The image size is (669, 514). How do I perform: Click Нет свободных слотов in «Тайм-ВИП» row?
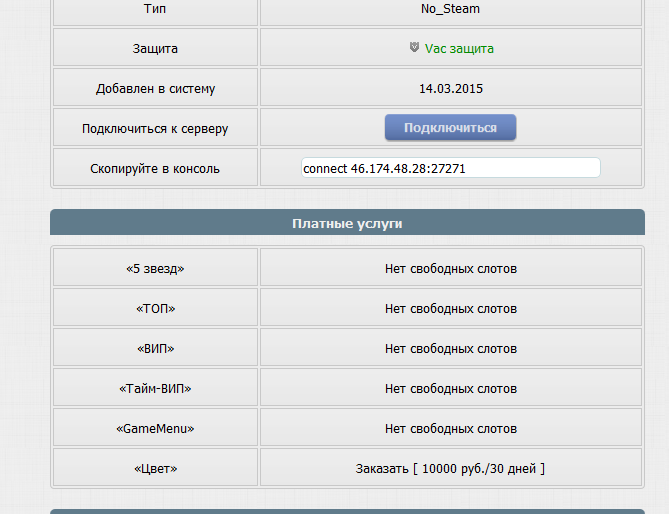coord(451,389)
